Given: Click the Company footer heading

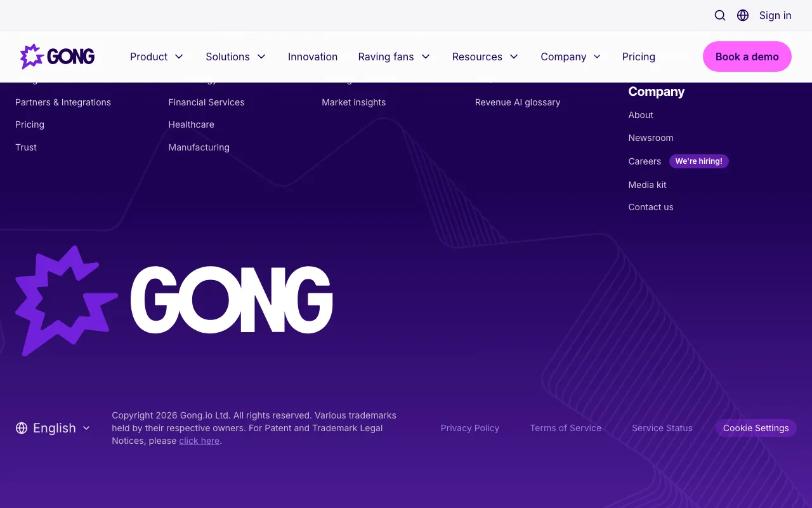Looking at the screenshot, I should pos(657,91).
